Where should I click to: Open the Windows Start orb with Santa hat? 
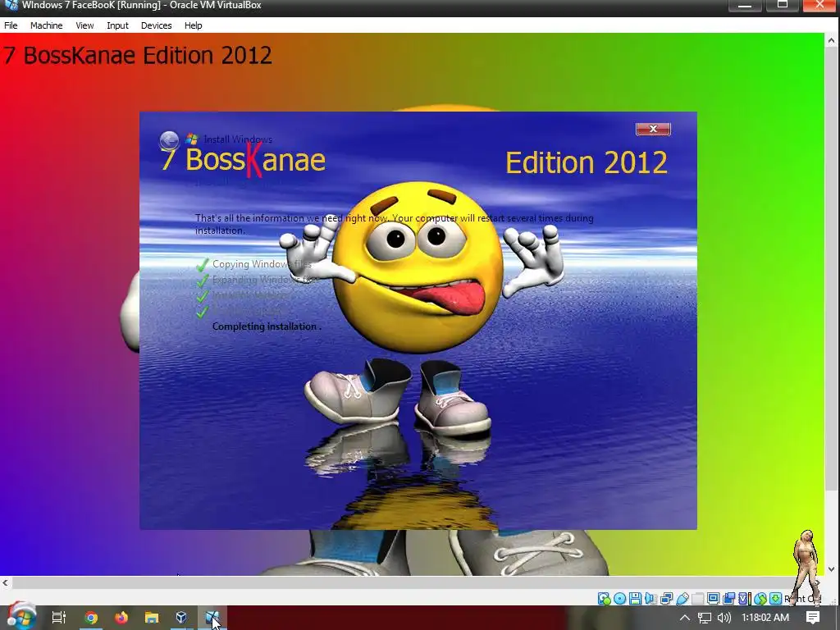(x=21, y=616)
